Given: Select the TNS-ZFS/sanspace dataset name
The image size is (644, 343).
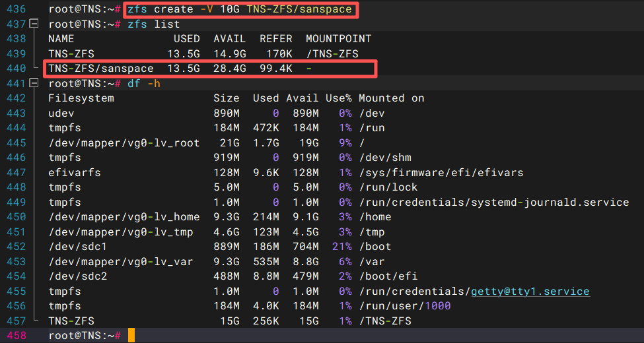Looking at the screenshot, I should (x=101, y=69).
